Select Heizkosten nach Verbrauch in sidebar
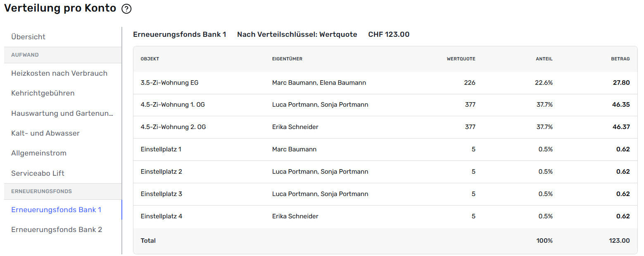Viewport: 644px width, 256px height. (x=63, y=73)
